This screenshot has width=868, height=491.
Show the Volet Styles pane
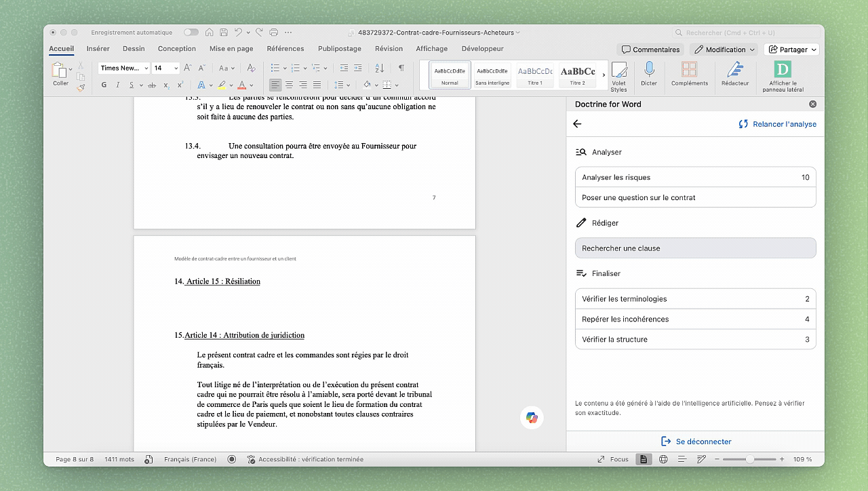coord(619,75)
